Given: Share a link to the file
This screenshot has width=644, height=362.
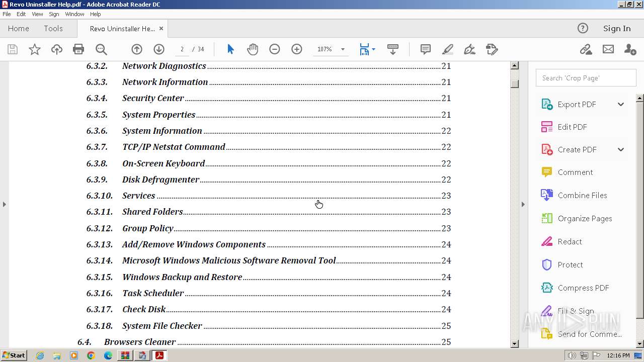Looking at the screenshot, I should [586, 49].
